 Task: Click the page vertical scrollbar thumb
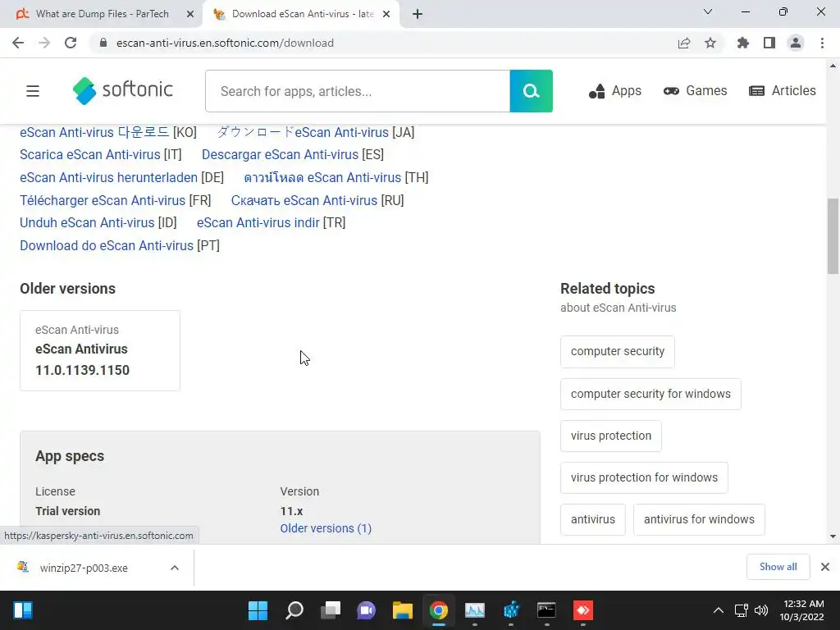[x=833, y=235]
